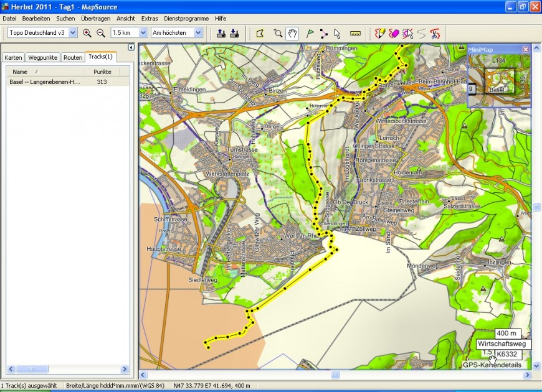The image size is (542, 392).
Task: Open the Extras menu
Action: [x=150, y=19]
